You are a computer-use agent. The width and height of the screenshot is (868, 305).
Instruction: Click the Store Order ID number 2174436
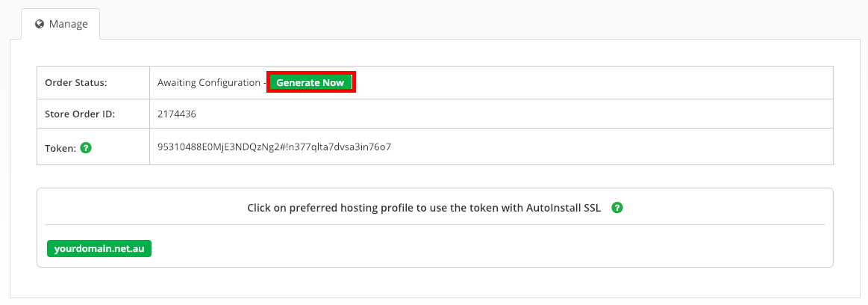click(x=177, y=114)
